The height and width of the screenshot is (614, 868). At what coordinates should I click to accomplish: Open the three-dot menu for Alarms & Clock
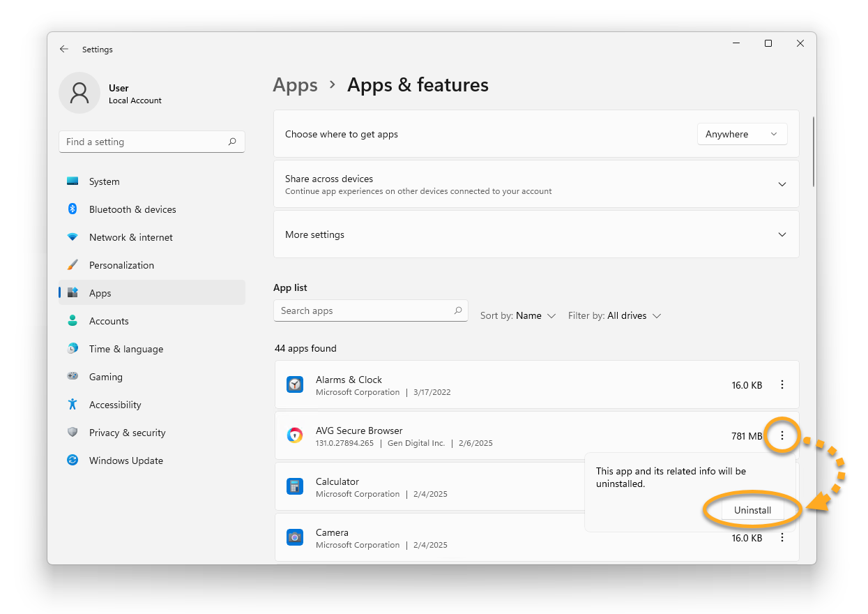[782, 384]
